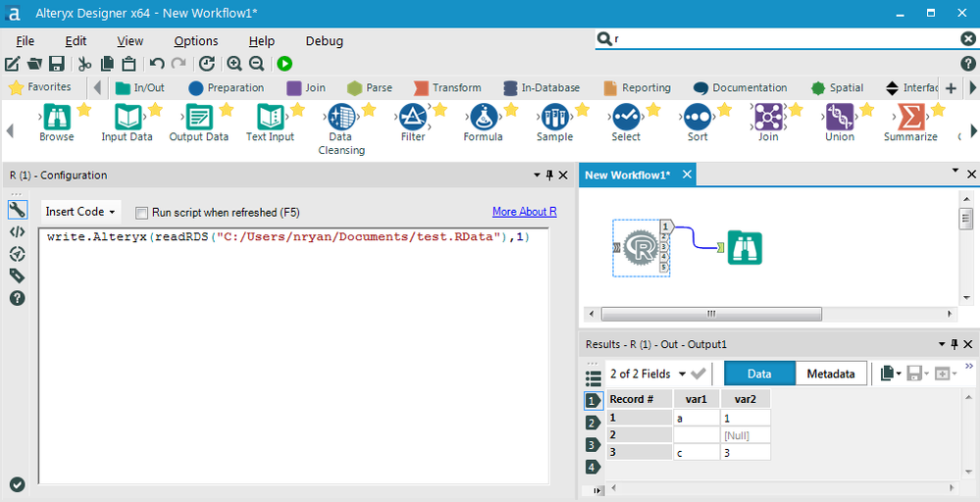
Task: Switch to the In-Database tool category
Action: point(542,88)
